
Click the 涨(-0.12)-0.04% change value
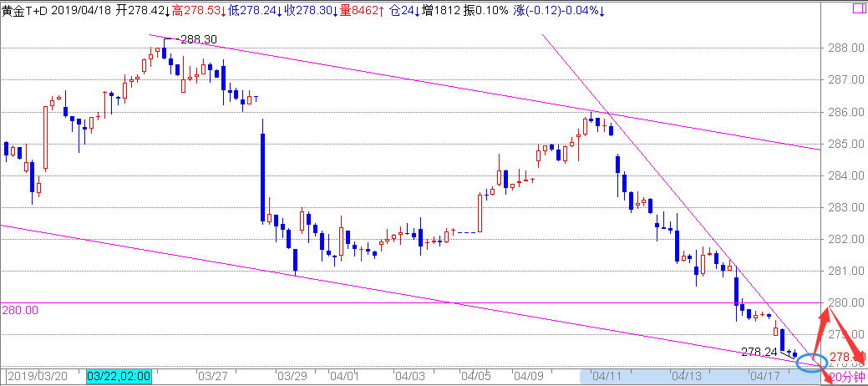coord(556,11)
